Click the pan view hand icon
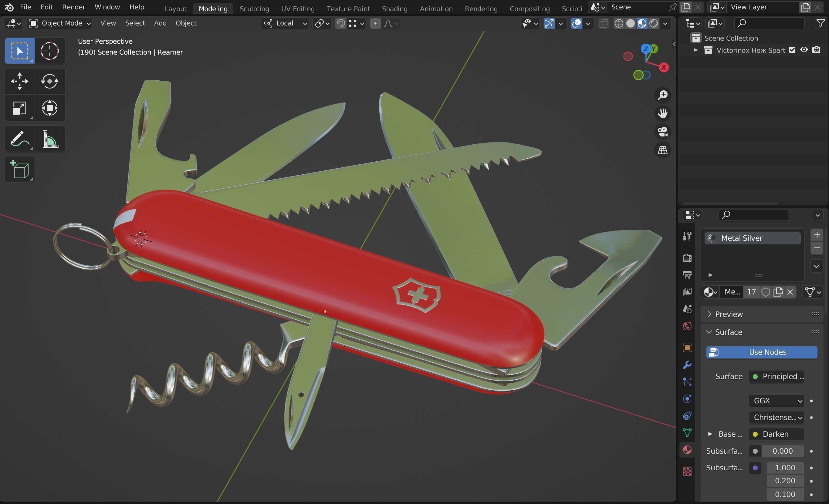829x504 pixels. pyautogui.click(x=662, y=113)
